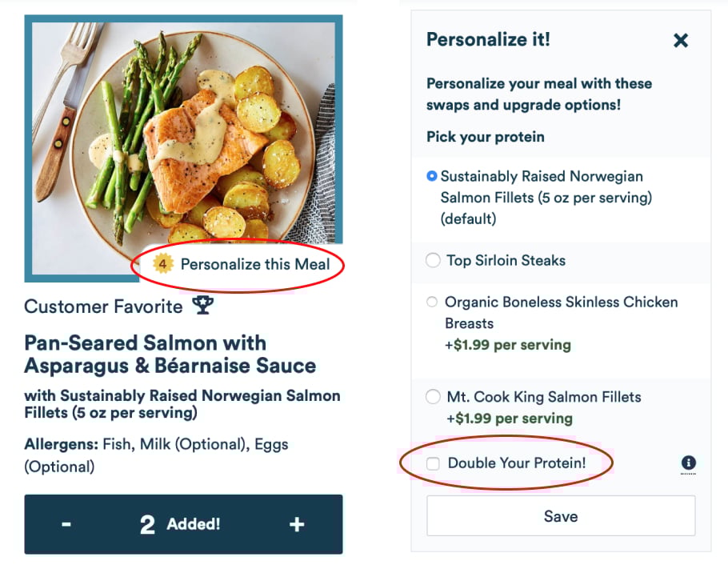This screenshot has height=565, width=728.
Task: Select Sustainably Raised Norwegian Salmon Fillets option
Action: click(433, 176)
